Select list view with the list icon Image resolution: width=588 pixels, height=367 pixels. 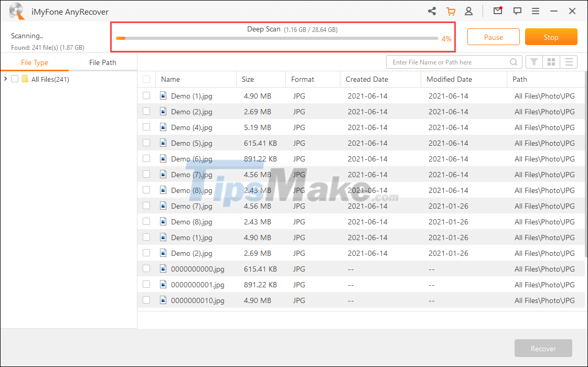(x=569, y=61)
